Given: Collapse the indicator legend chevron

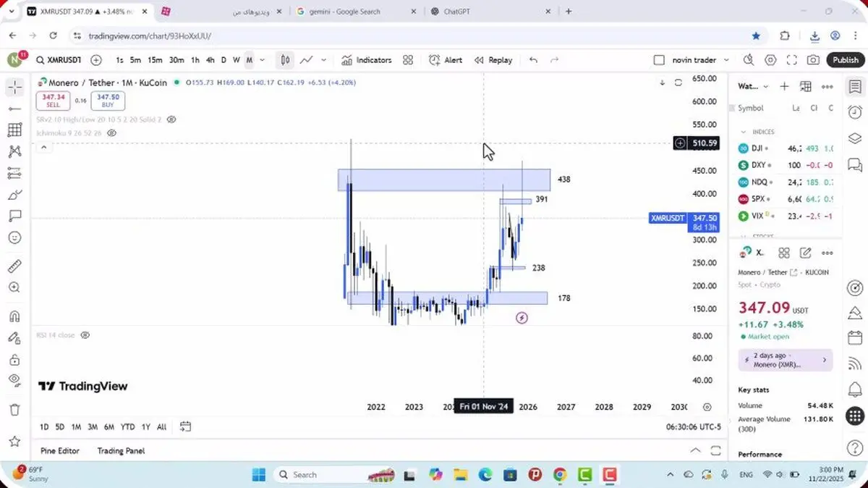Looking at the screenshot, I should coord(43,148).
